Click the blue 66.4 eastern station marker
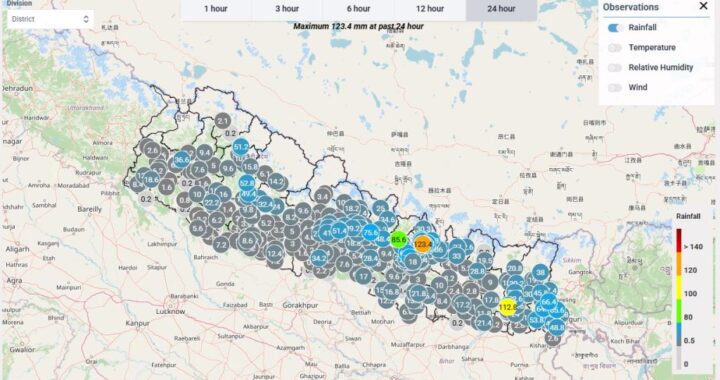This screenshot has height=380, width=720. coord(549,302)
